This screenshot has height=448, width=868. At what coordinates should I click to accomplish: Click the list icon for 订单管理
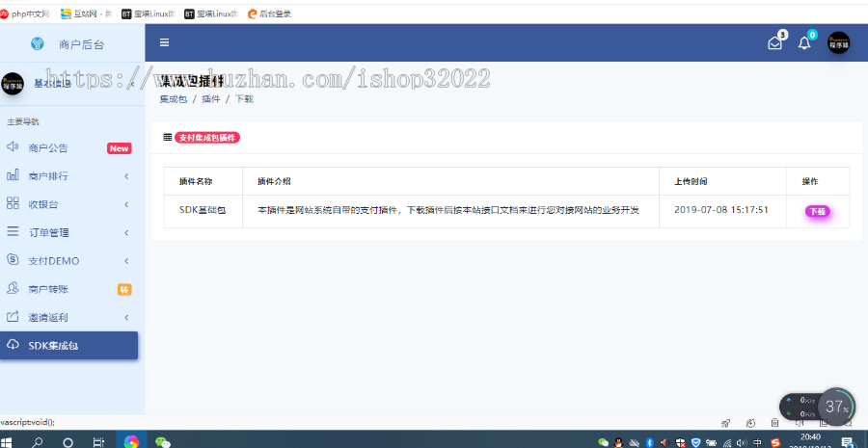pyautogui.click(x=13, y=232)
